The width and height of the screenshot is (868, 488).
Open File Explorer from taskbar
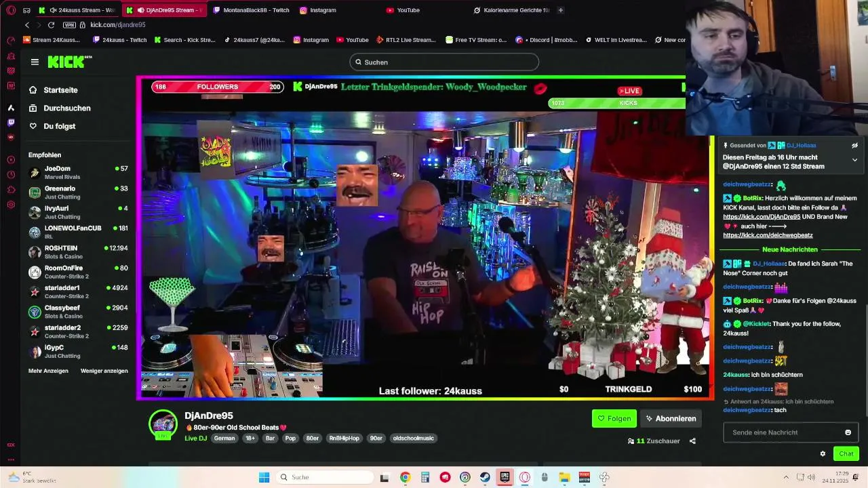(x=564, y=477)
